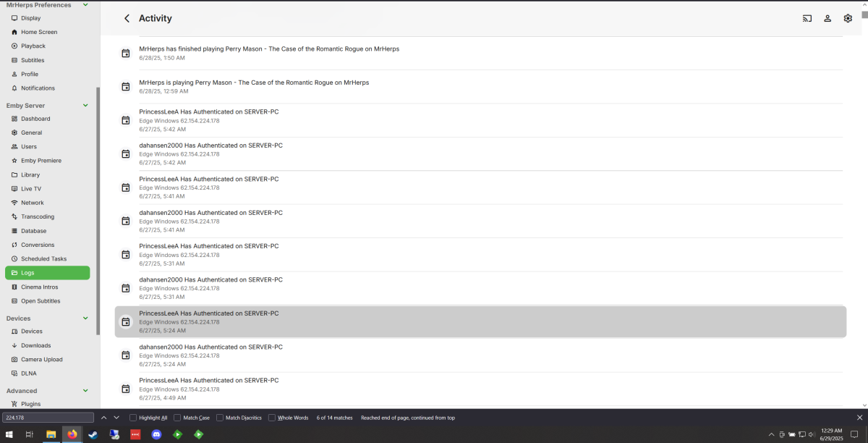Screen dimensions: 868x443
Task: Select dahansen2000 entry at 5:31 AM
Action: 480,288
